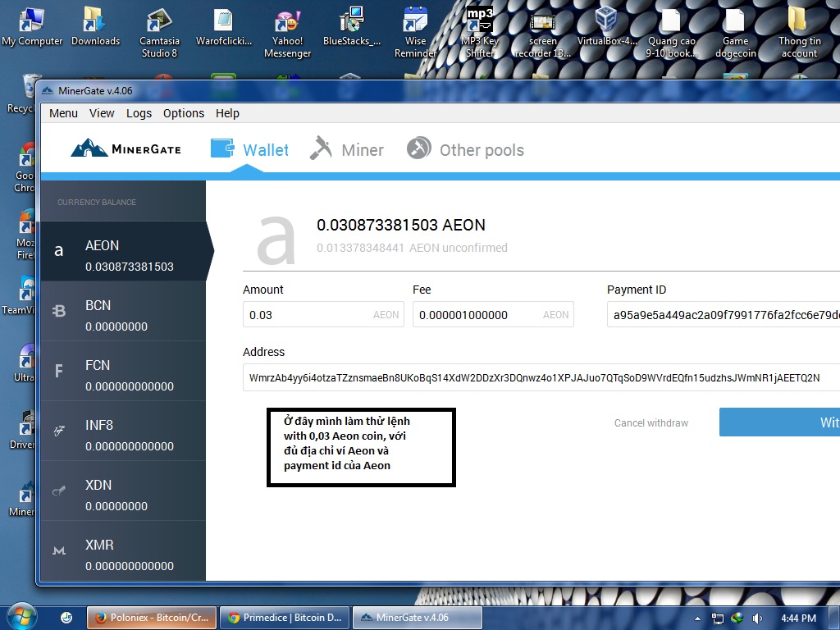Switch to Primedice Chrome taskbar window
This screenshot has height=630, width=840.
click(285, 618)
